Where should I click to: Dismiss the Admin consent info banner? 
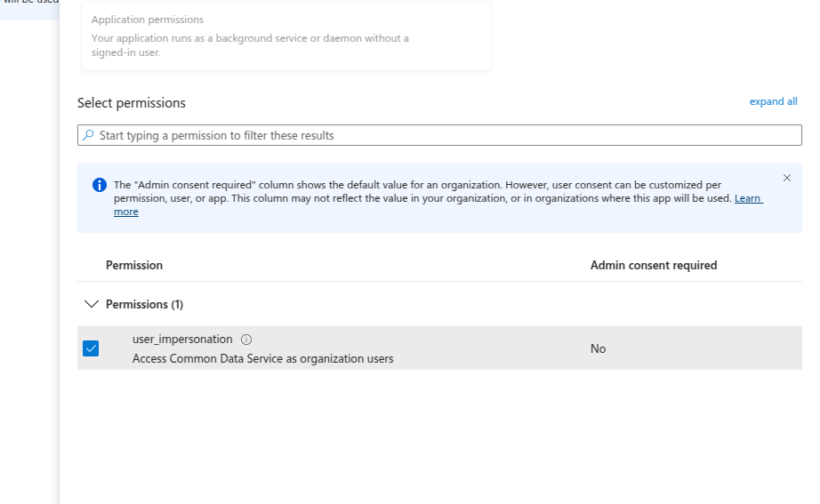tap(786, 178)
